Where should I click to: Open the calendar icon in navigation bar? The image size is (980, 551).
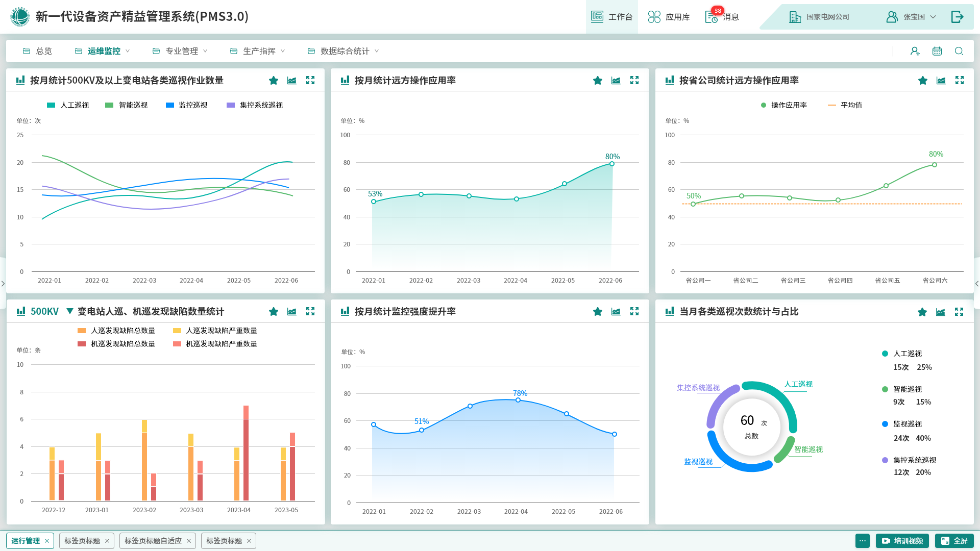[937, 51]
